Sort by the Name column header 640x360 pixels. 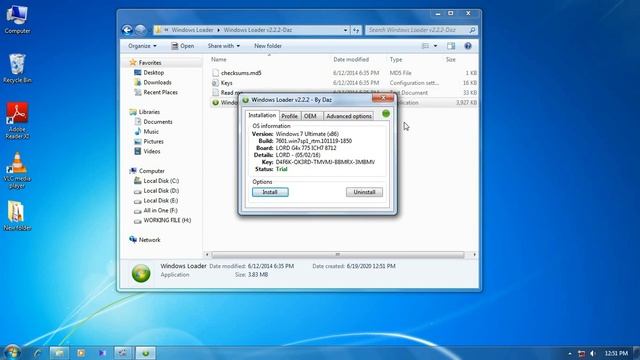[219, 60]
